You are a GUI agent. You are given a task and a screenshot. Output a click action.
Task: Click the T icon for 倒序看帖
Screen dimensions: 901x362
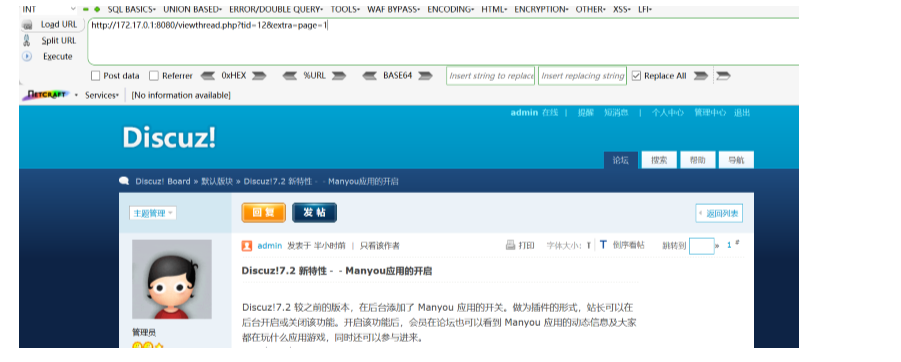pyautogui.click(x=603, y=245)
